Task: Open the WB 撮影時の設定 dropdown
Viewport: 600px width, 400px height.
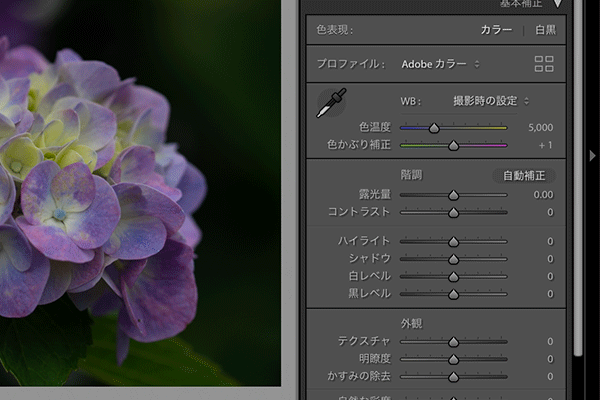Action: (x=491, y=101)
